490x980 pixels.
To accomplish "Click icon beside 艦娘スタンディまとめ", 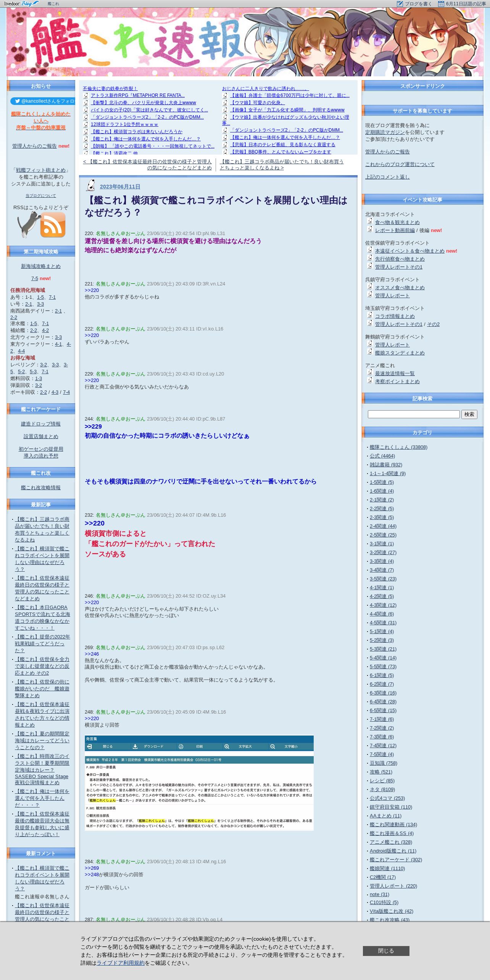I will (370, 352).
